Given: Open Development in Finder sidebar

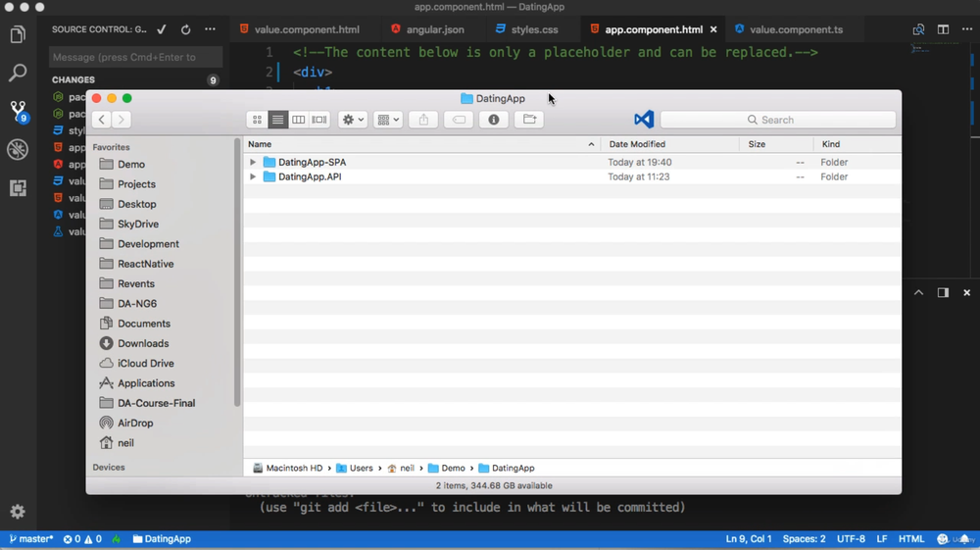Looking at the screenshot, I should (x=148, y=244).
